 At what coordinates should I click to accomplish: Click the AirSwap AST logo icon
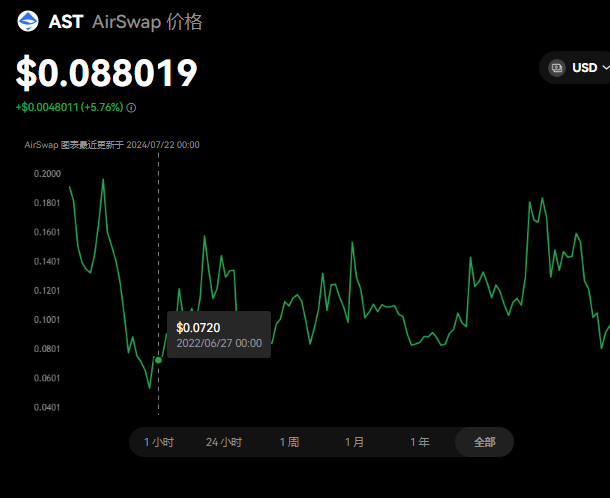pyautogui.click(x=29, y=21)
